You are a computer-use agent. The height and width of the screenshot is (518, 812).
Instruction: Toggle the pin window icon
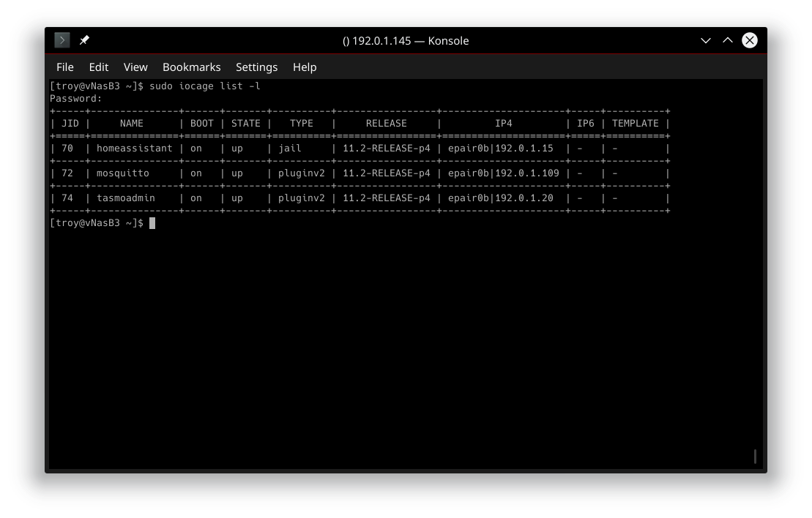pyautogui.click(x=84, y=40)
